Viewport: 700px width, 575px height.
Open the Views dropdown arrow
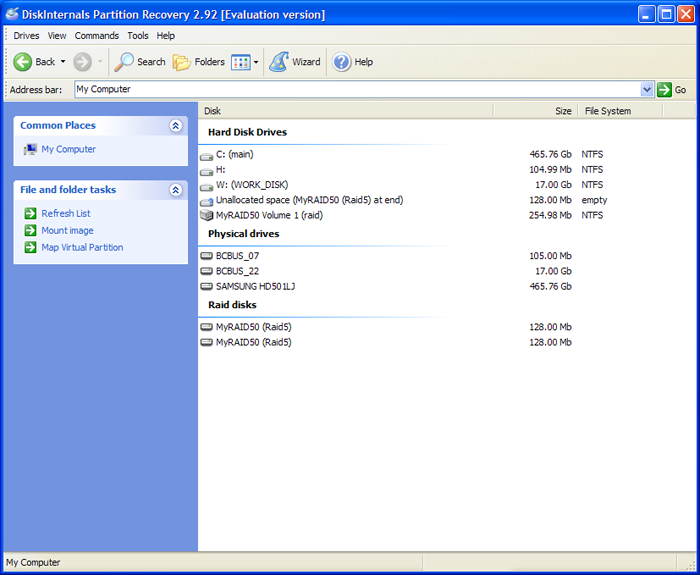click(x=256, y=62)
